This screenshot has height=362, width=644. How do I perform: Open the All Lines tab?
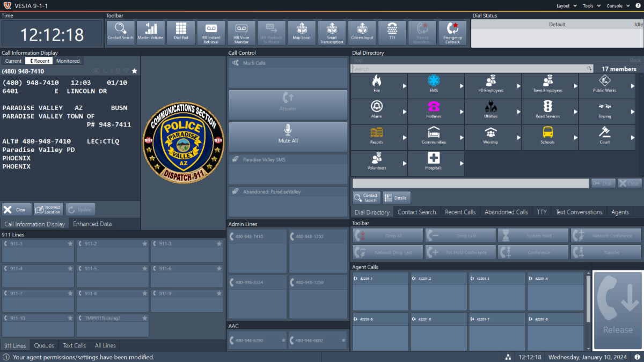point(105,345)
